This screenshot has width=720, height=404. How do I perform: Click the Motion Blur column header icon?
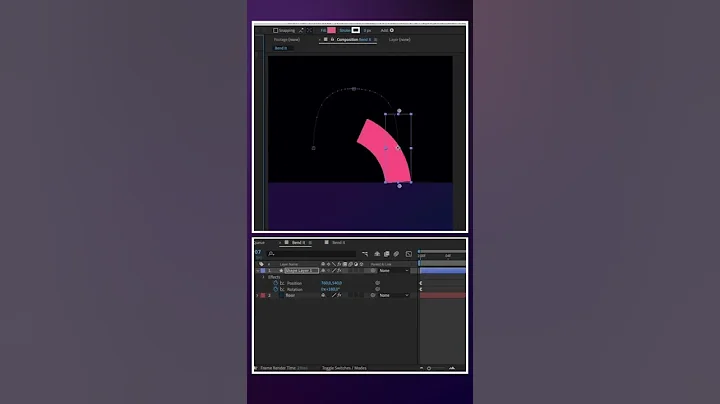point(350,264)
